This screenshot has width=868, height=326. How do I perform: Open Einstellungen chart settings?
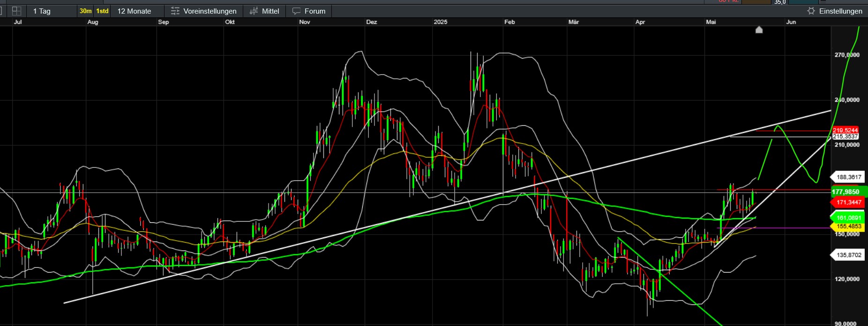[840, 11]
